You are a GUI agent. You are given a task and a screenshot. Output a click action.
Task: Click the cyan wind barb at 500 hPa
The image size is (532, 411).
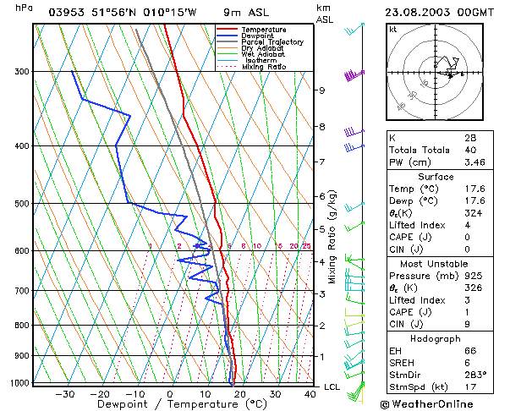tap(354, 206)
